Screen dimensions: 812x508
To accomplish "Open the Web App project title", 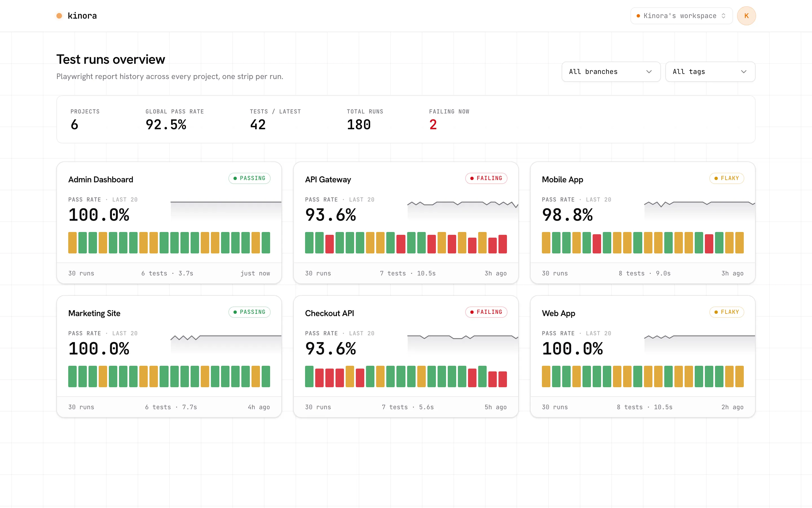I will click(558, 313).
